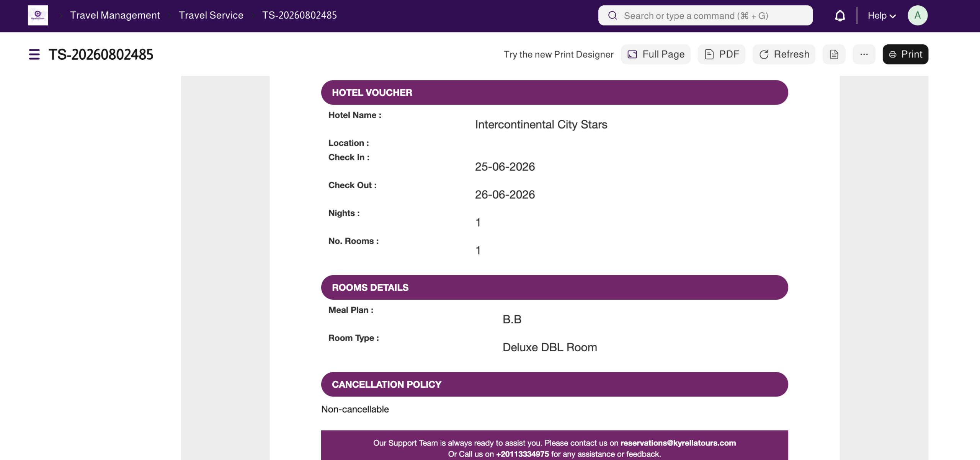Image resolution: width=980 pixels, height=460 pixels.
Task: Export the voucher as PDF
Action: pyautogui.click(x=721, y=54)
